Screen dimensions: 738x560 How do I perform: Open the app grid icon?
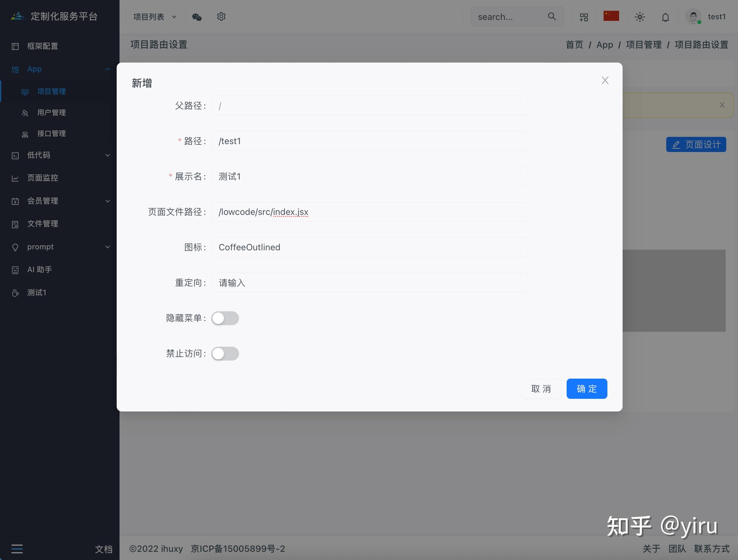pyautogui.click(x=584, y=17)
